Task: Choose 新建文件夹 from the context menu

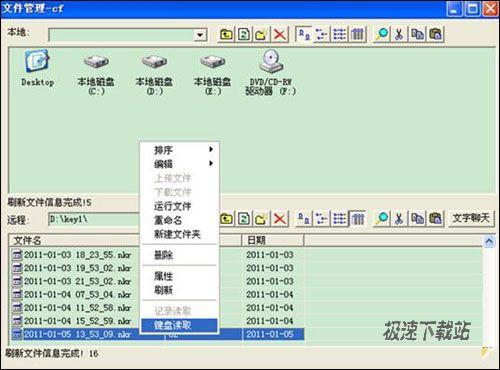Action: pyautogui.click(x=179, y=234)
